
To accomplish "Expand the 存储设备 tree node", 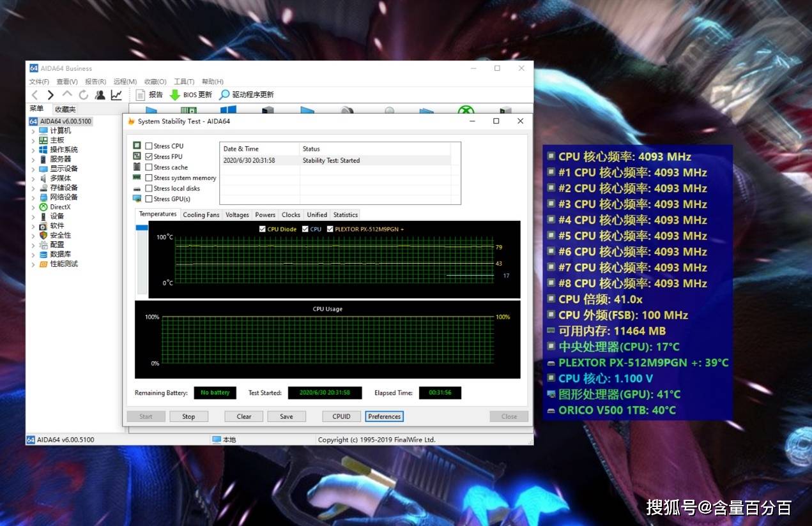I will pos(33,188).
